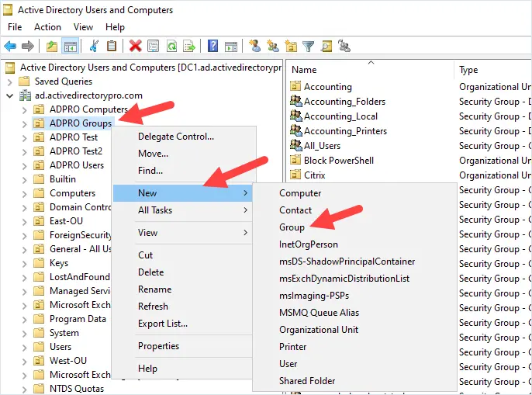Image resolution: width=532 pixels, height=395 pixels.
Task: Expand the Saved Queries node
Action: (10, 81)
